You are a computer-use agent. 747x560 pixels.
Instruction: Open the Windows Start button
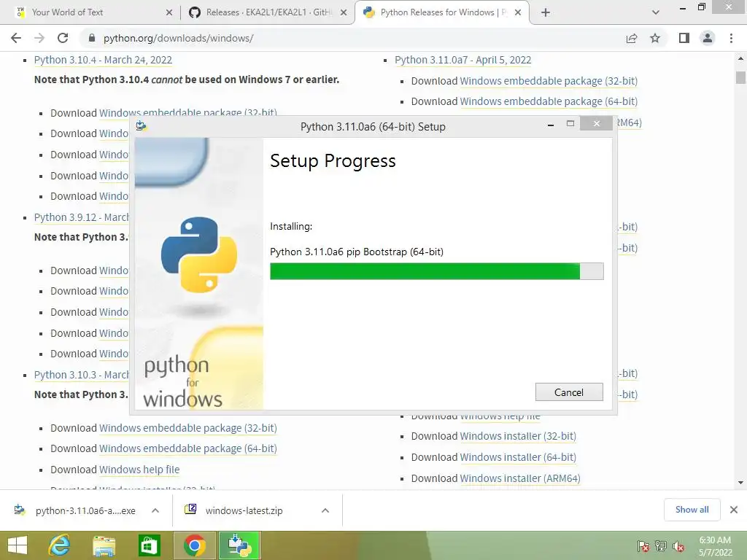tap(18, 545)
